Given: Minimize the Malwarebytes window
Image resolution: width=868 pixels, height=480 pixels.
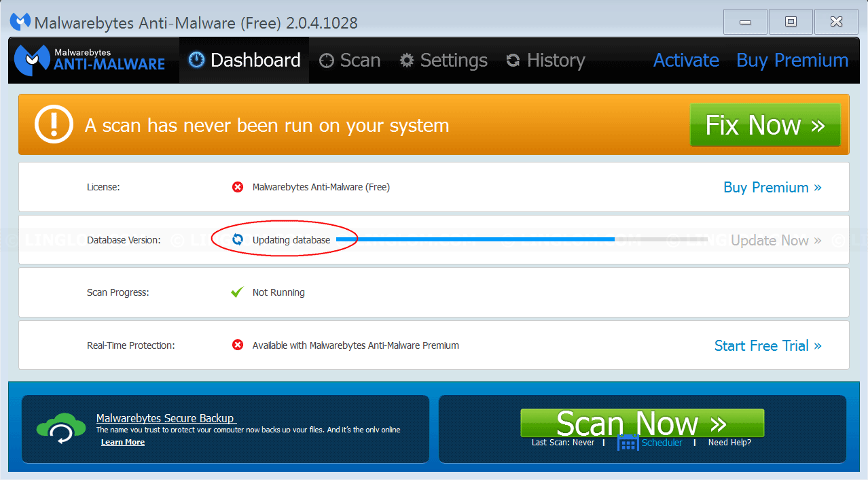Looking at the screenshot, I should (x=745, y=22).
